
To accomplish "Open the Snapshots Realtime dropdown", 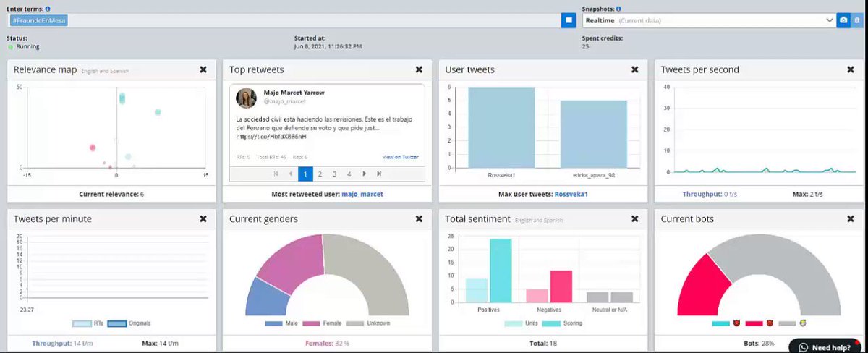I will pyautogui.click(x=710, y=21).
